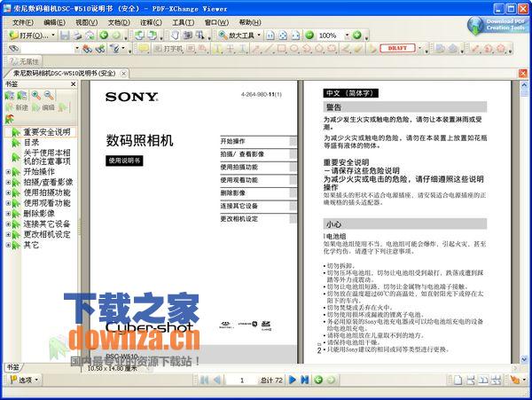Close the 索尼数码相机DSC-W510说明书 document tab
This screenshot has height=400, width=532.
pos(124,74)
